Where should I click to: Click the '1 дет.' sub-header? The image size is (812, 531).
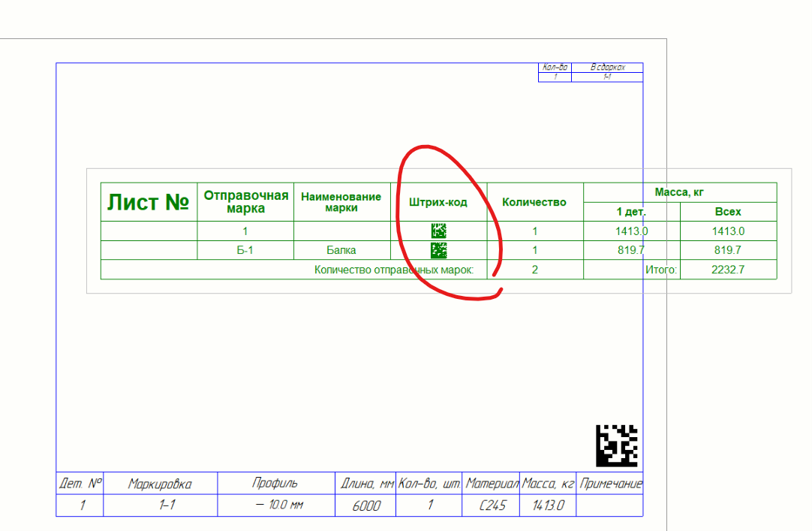coord(631,211)
